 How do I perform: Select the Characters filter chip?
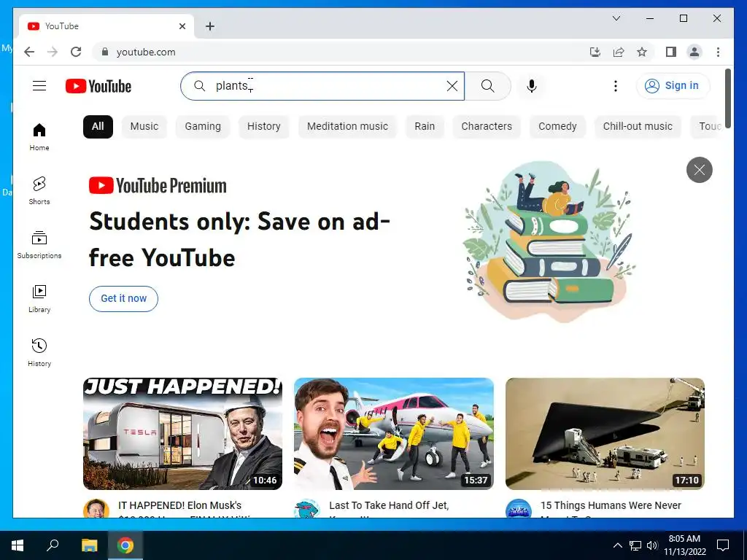[487, 127]
